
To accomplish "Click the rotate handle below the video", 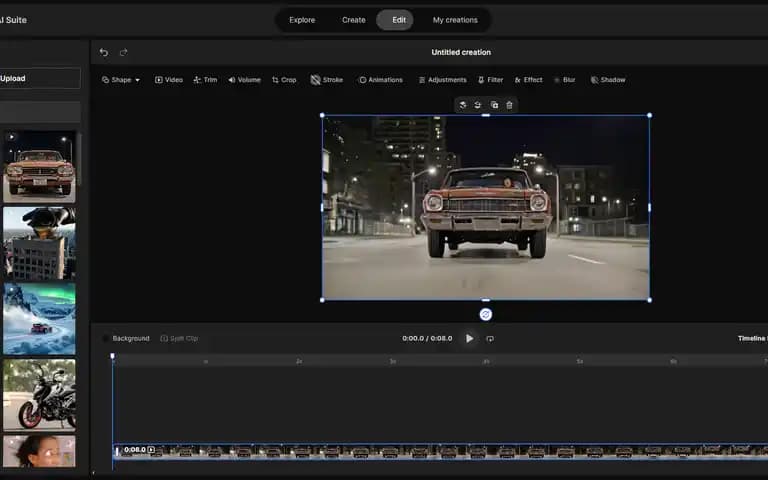I will pyautogui.click(x=485, y=314).
